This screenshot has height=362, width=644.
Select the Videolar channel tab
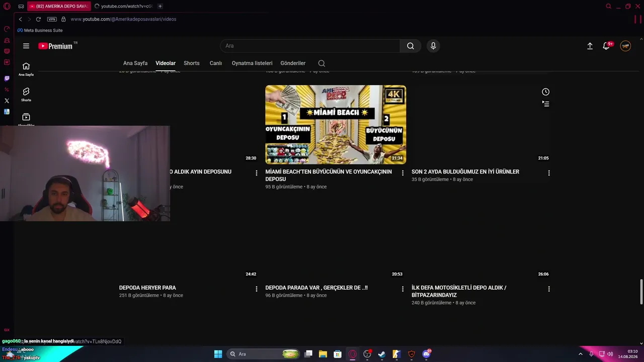166,63
